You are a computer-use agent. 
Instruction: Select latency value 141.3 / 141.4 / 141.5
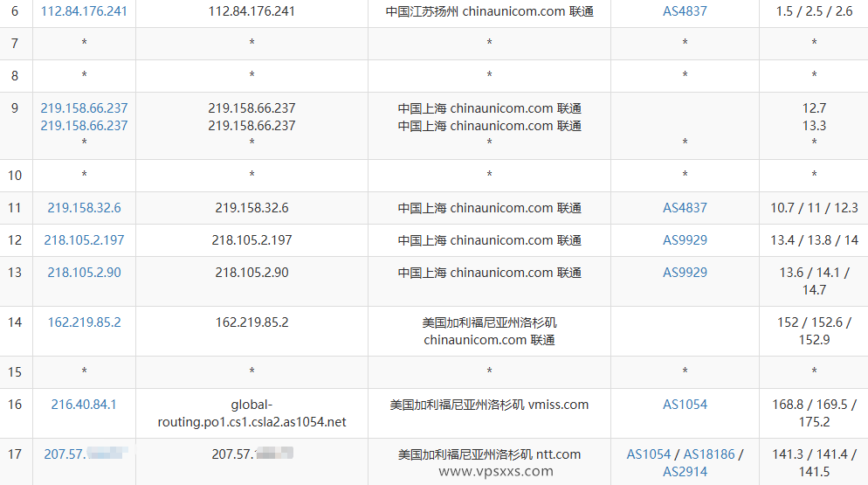point(814,463)
